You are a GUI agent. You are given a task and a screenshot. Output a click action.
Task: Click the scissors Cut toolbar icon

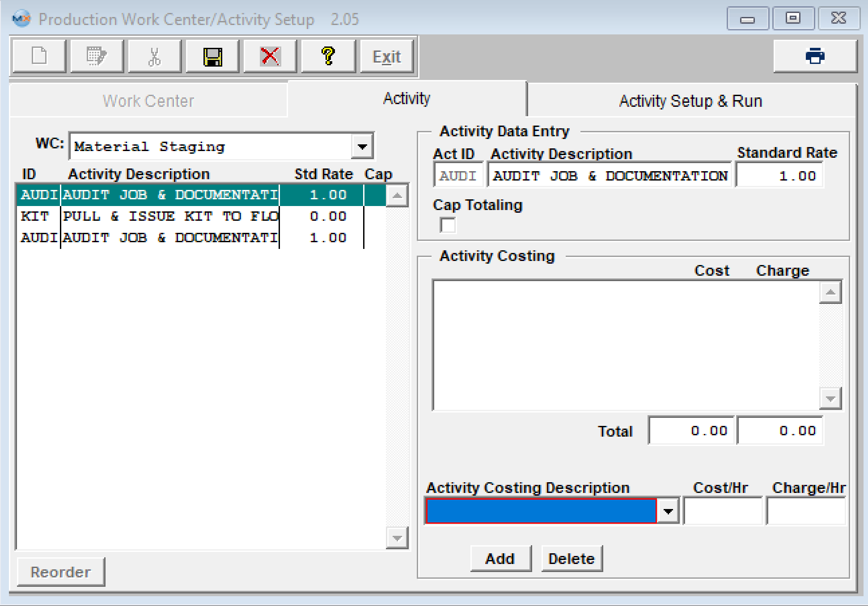point(154,57)
